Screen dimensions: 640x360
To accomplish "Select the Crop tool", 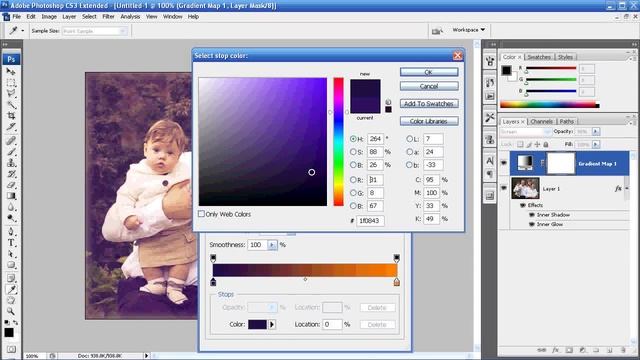I will tap(11, 116).
